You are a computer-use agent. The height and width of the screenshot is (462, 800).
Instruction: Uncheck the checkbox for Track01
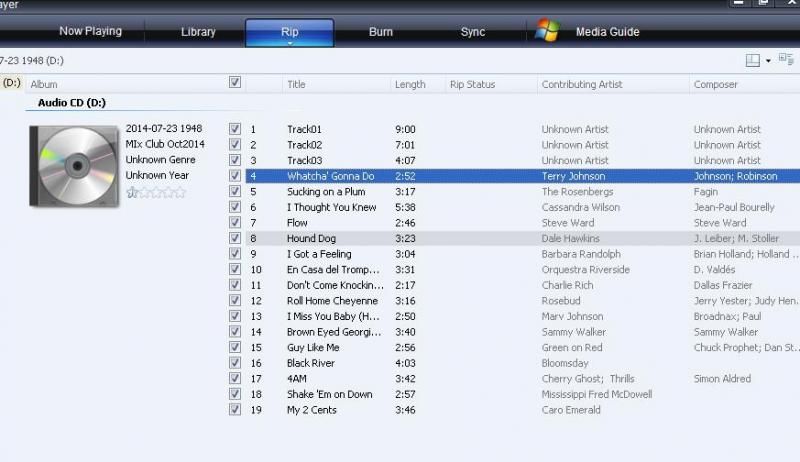pyautogui.click(x=235, y=129)
